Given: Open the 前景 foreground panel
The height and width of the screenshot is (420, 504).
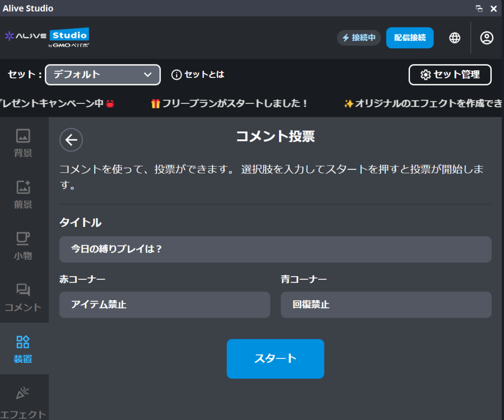Looking at the screenshot, I should 23,194.
